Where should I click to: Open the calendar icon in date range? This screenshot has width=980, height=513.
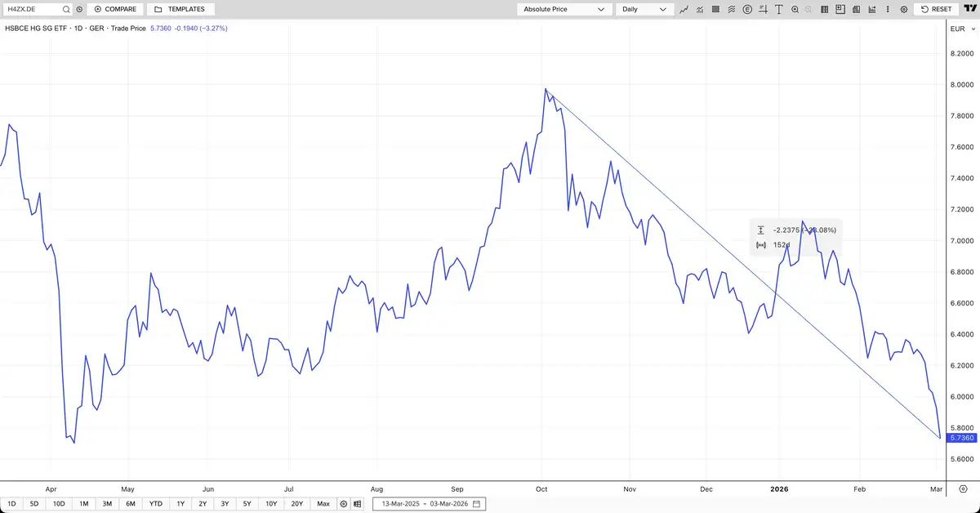pyautogui.click(x=476, y=504)
